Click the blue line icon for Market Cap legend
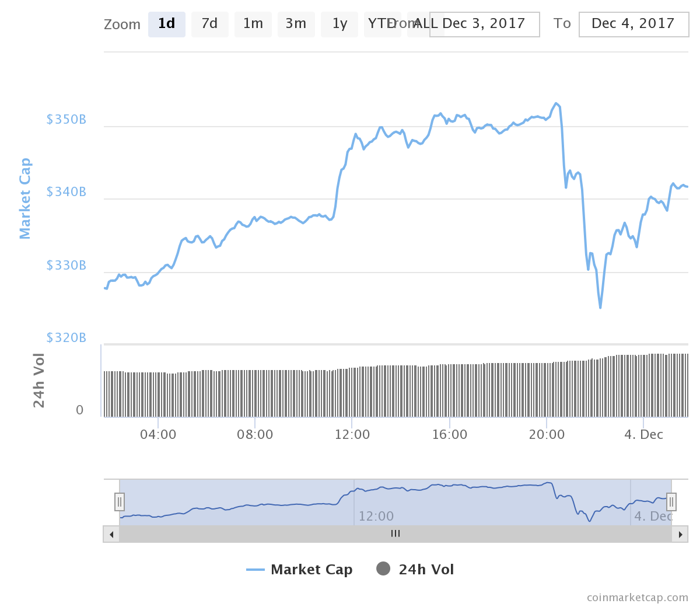Screen dimensions: 700x607 [x=256, y=570]
